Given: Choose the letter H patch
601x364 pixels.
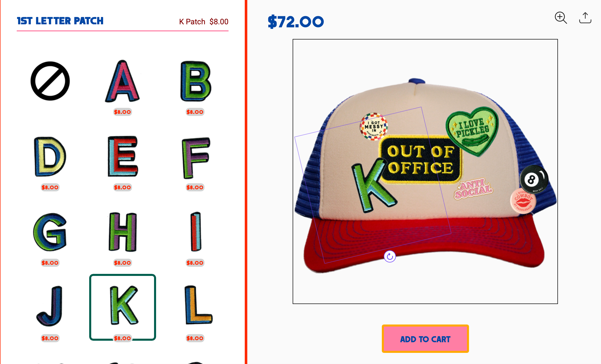Looking at the screenshot, I should click(x=123, y=232).
